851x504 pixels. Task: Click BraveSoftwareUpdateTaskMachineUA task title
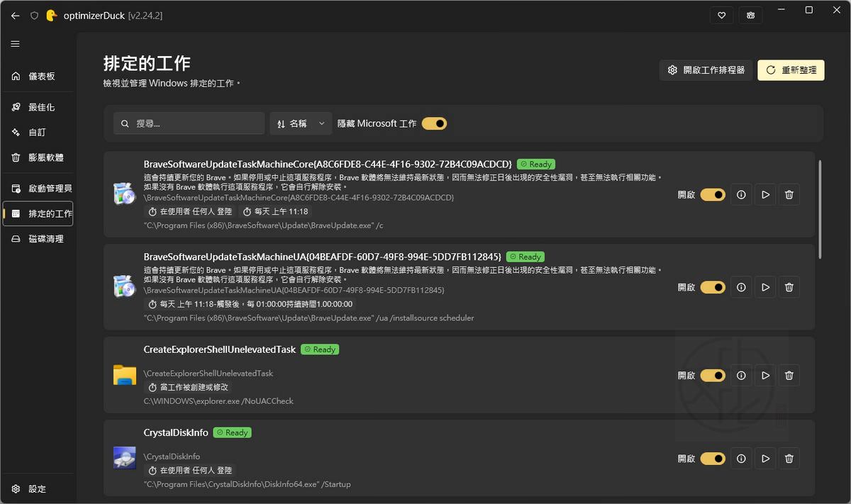click(323, 257)
